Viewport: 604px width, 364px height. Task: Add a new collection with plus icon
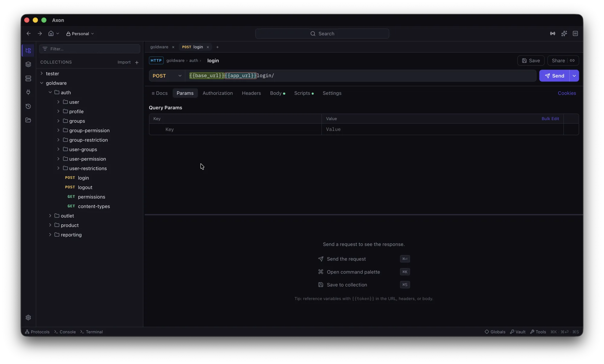(137, 62)
